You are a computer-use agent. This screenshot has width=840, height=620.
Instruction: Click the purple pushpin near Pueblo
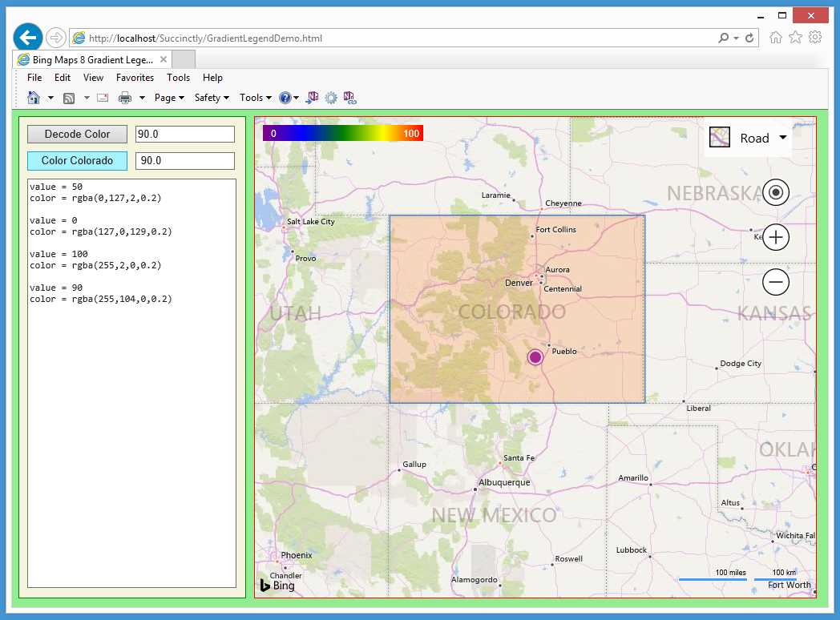535,357
